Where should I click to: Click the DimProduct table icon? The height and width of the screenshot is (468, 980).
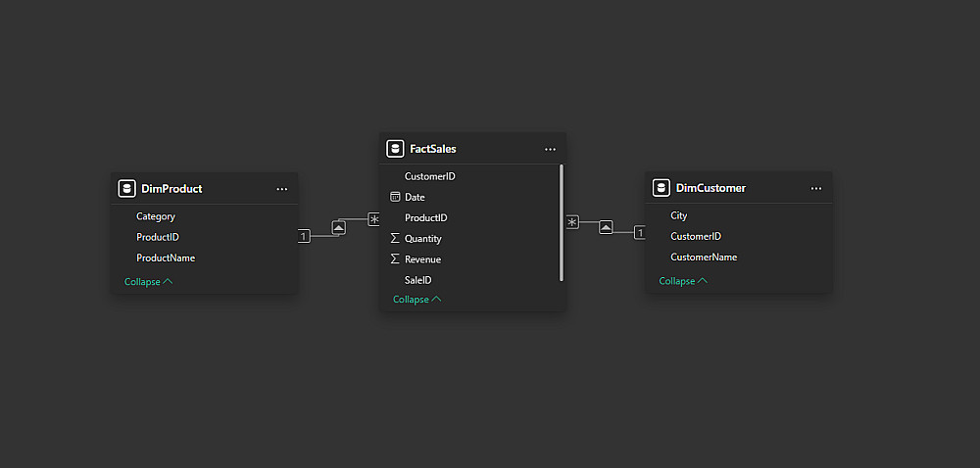pos(126,189)
